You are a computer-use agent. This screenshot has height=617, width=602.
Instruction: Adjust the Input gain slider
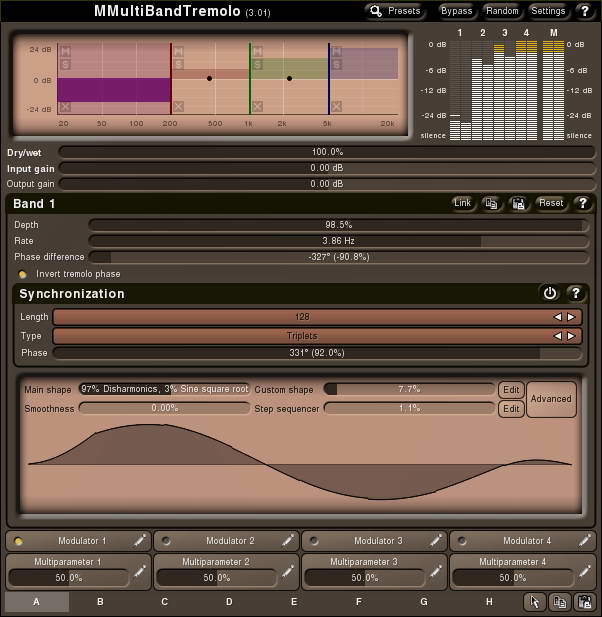327,168
